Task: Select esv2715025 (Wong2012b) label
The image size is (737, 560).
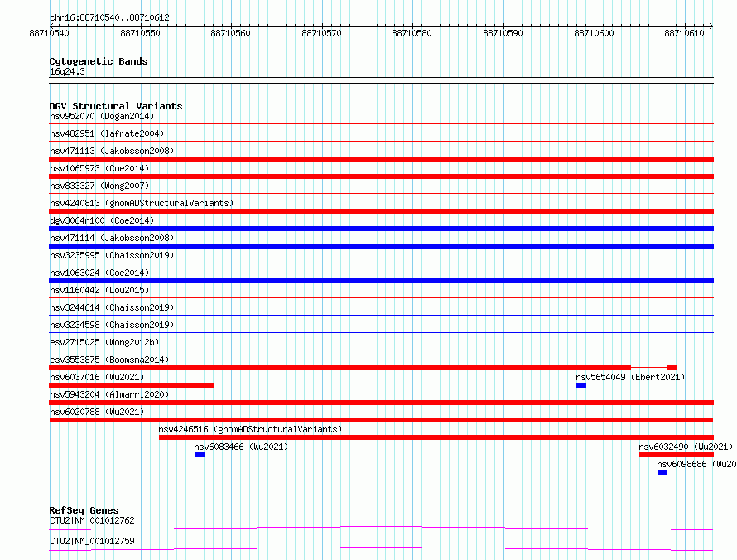Action: tap(104, 342)
